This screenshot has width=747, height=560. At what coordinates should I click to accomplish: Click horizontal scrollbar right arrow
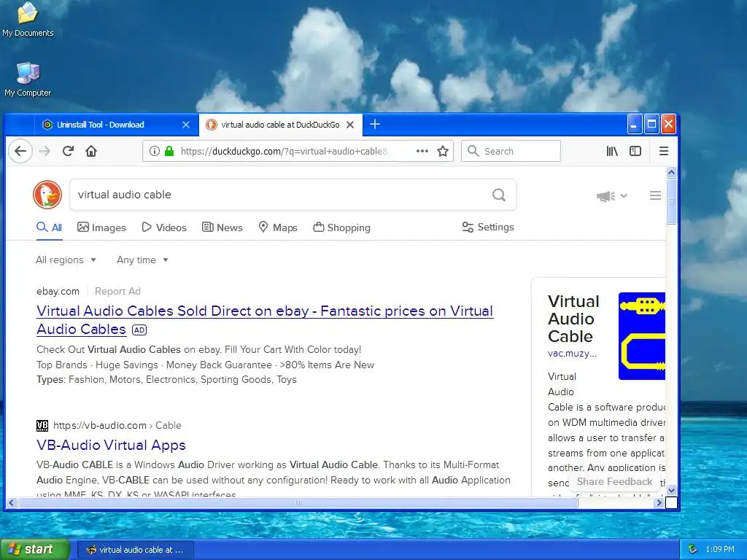[x=659, y=502]
